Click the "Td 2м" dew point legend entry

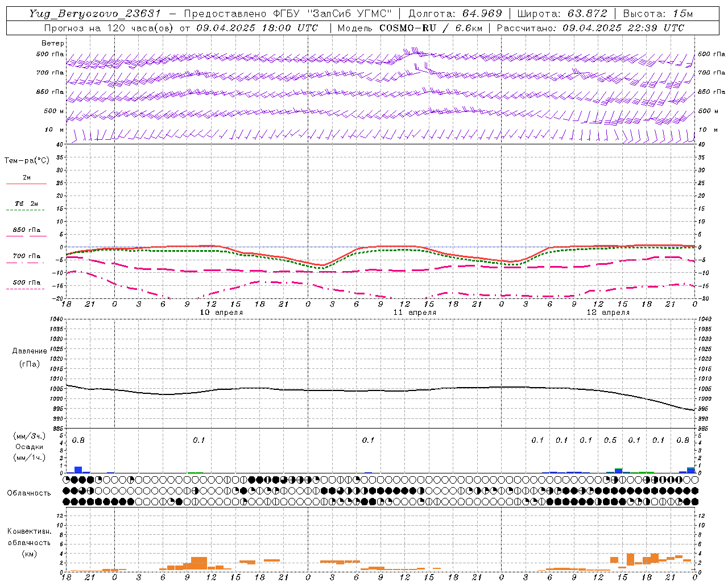click(27, 203)
